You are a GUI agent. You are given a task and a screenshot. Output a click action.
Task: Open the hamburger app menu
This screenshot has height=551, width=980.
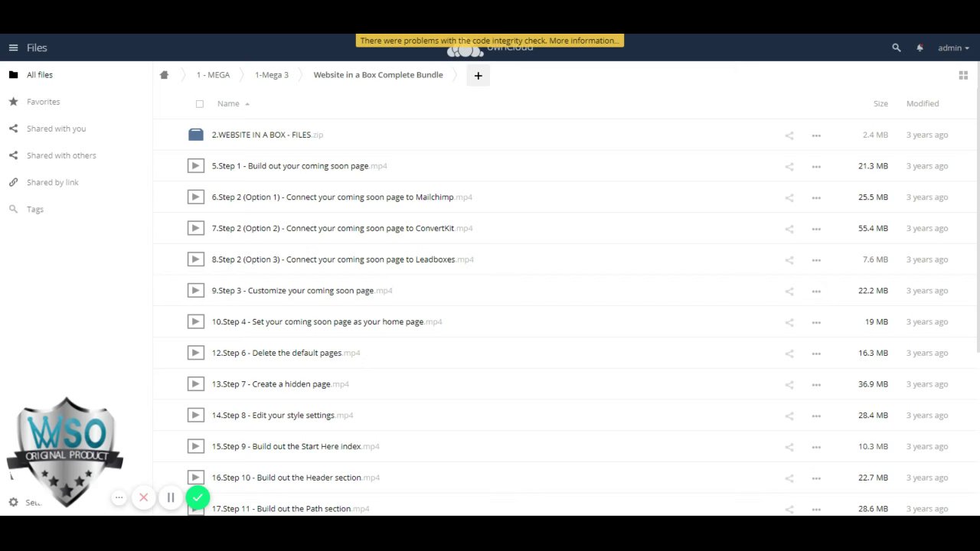pos(13,47)
